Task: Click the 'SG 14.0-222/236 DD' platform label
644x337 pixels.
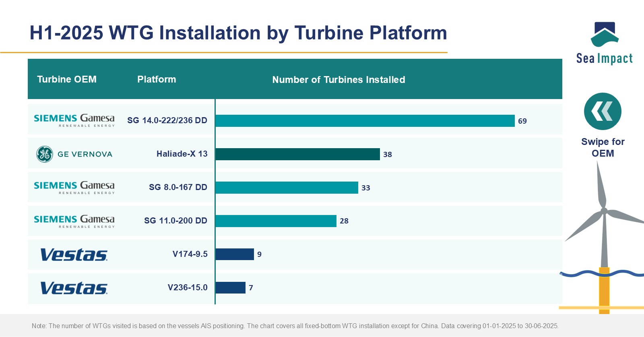Action: pyautogui.click(x=167, y=120)
